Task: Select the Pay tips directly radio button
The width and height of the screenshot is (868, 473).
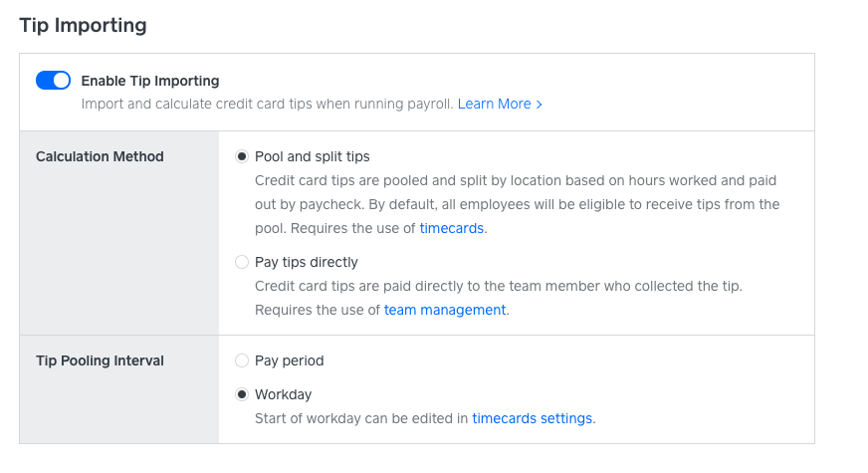Action: [242, 262]
